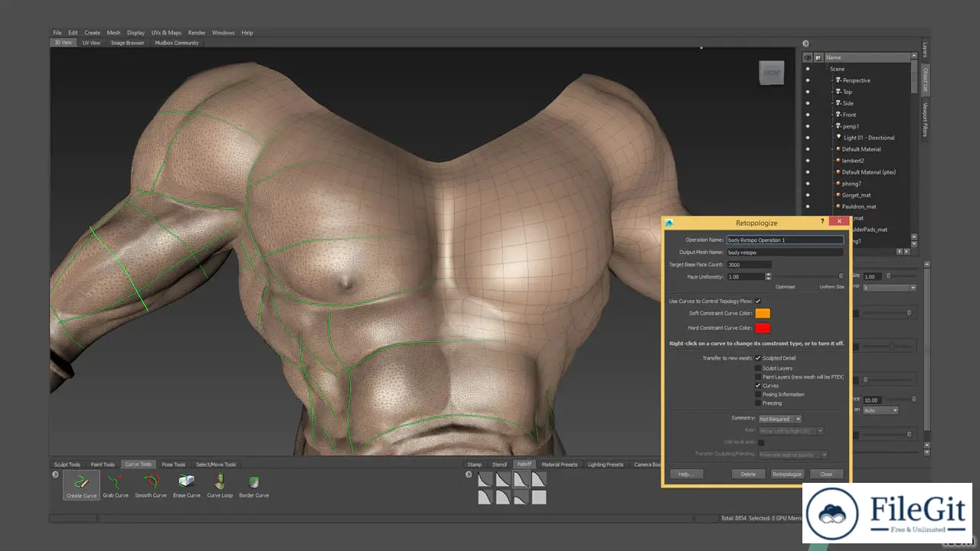This screenshot has height=551, width=980.
Task: Check the Freezing option
Action: (x=758, y=403)
